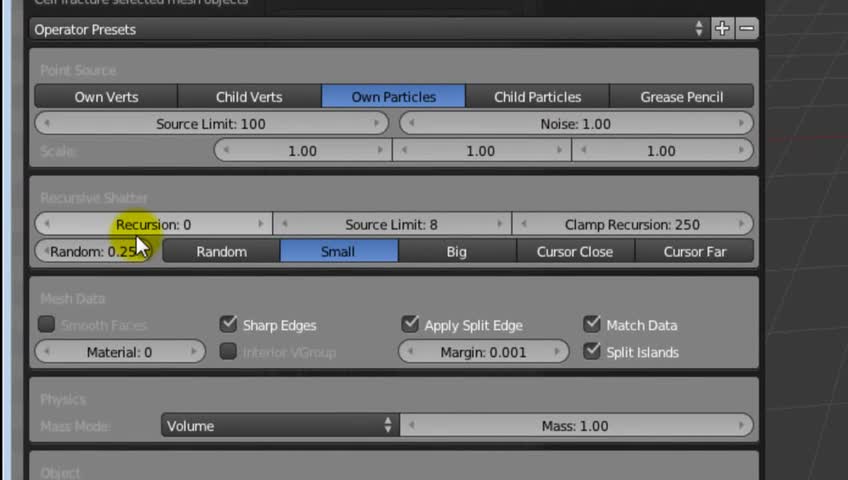This screenshot has height=480, width=848.
Task: Select Random recursion mode button
Action: click(221, 251)
